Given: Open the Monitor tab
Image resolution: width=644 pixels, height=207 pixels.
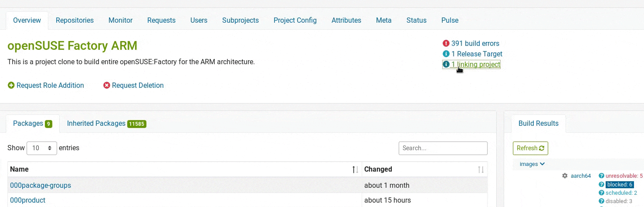Looking at the screenshot, I should [120, 20].
